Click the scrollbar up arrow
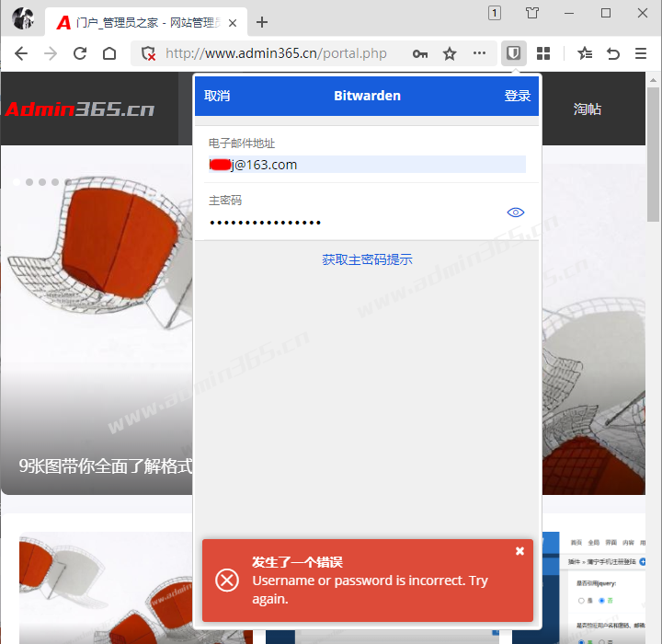The image size is (662, 644). pyautogui.click(x=653, y=80)
